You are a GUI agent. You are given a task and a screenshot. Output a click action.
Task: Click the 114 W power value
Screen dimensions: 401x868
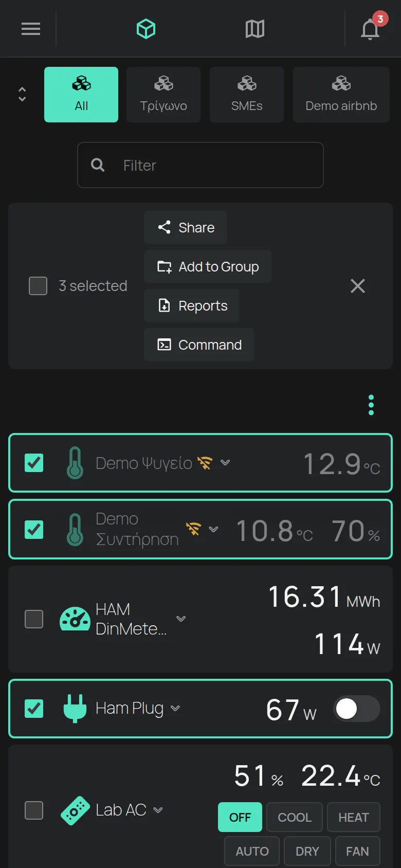coord(347,644)
